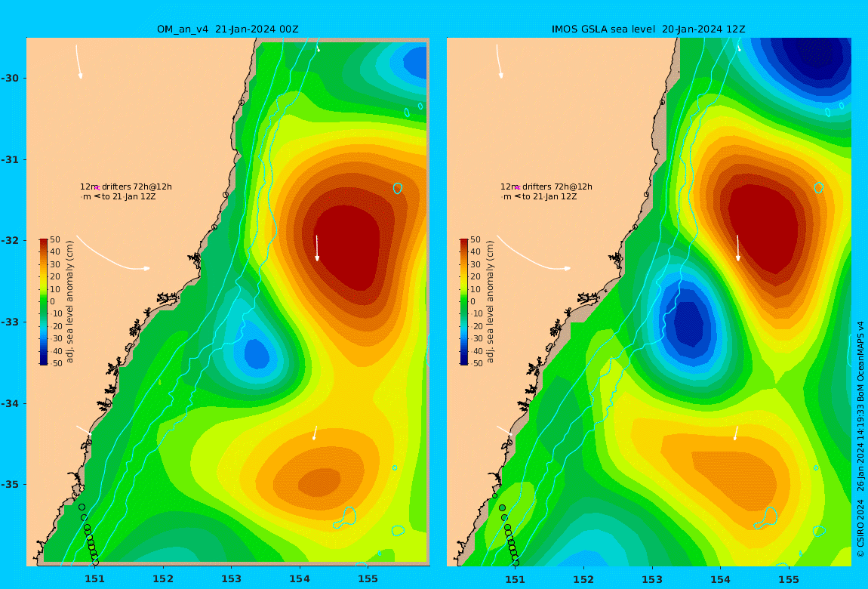Click the IMOS GSLA sea level 20-Jan-2024 12Z title
The height and width of the screenshot is (589, 868).
click(648, 29)
